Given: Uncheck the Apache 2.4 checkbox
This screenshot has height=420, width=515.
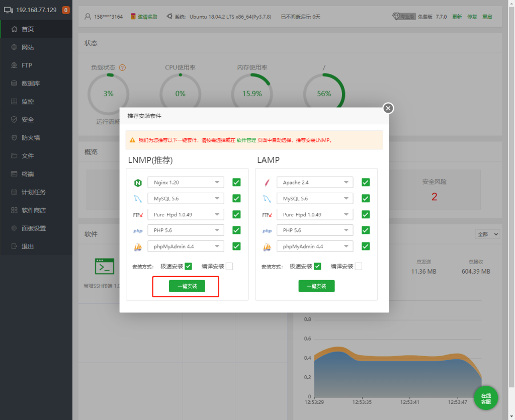Looking at the screenshot, I should [x=366, y=182].
